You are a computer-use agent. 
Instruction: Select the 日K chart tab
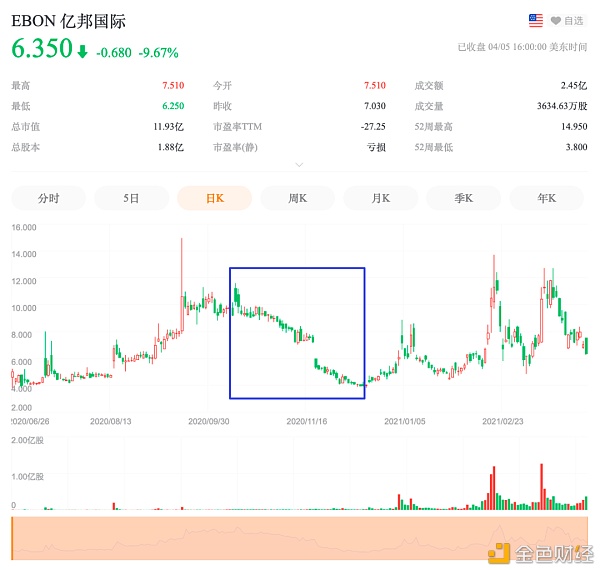[215, 198]
